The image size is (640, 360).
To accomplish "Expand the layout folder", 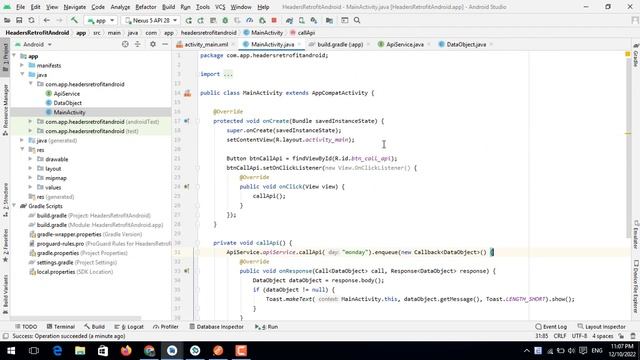I will (x=30, y=169).
